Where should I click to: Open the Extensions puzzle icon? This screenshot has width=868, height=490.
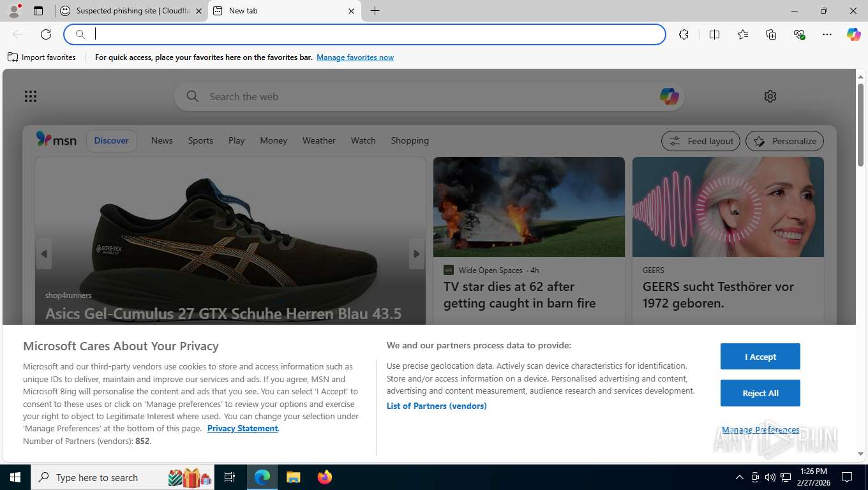click(x=684, y=34)
